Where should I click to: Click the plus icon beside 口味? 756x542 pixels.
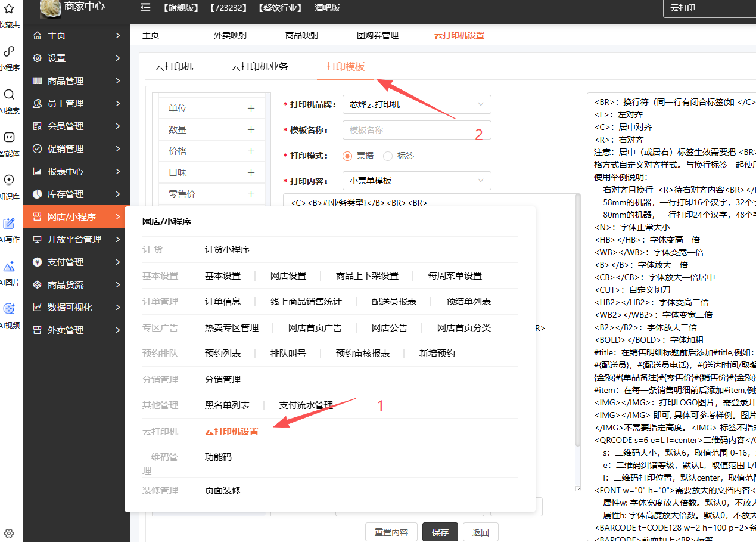pyautogui.click(x=251, y=173)
